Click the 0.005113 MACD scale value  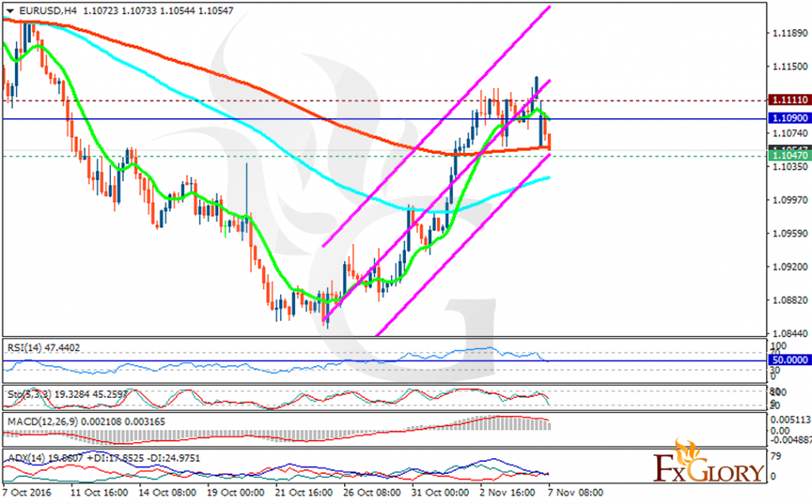791,420
